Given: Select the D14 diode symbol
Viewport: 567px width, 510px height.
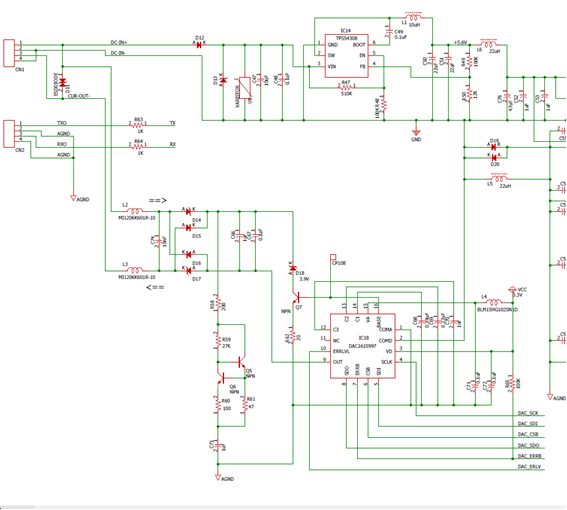Looking at the screenshot, I should click(x=188, y=211).
